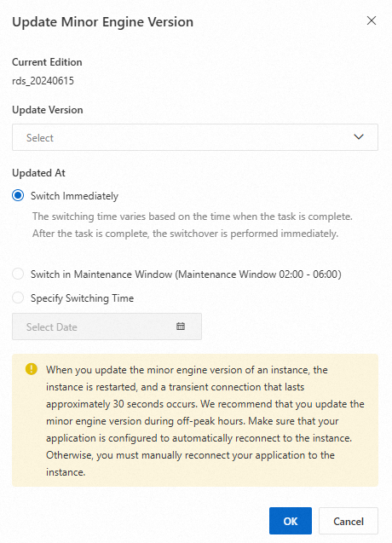The height and width of the screenshot is (543, 392).
Task: Click the Select Date input field
Action: pos(107,326)
